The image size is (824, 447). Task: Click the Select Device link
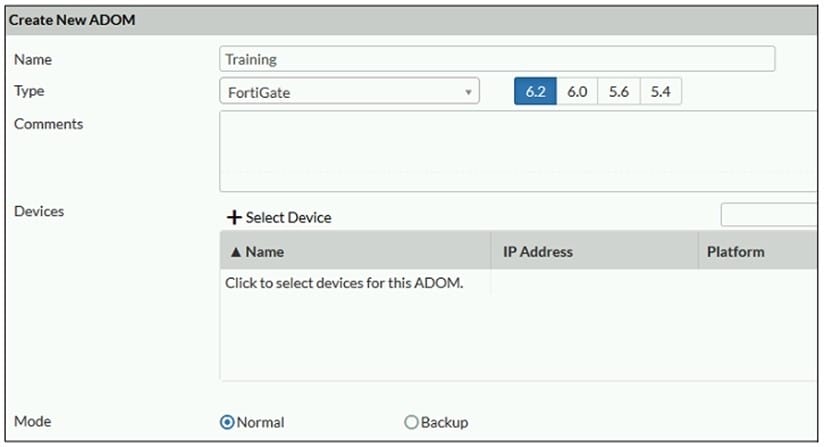click(x=288, y=217)
